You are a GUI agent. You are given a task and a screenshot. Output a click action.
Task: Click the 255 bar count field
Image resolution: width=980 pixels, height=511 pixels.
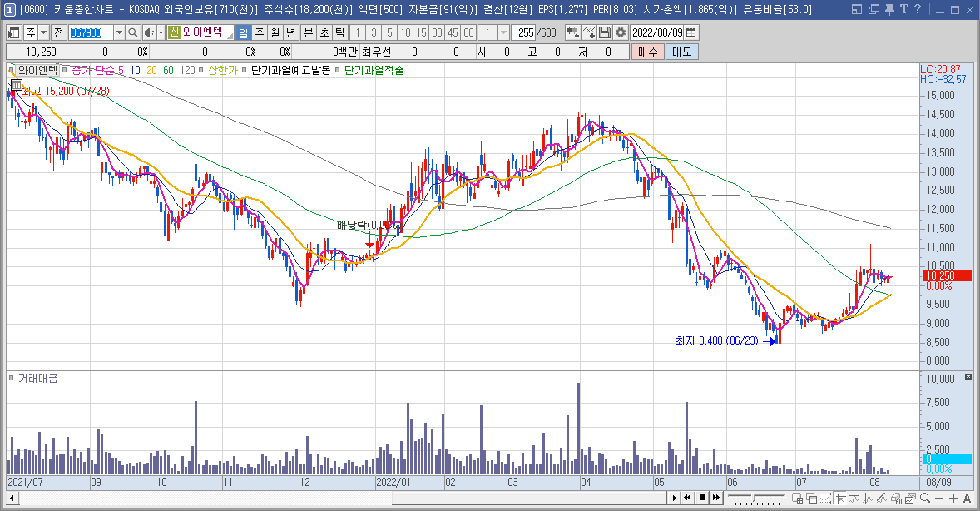click(x=525, y=32)
